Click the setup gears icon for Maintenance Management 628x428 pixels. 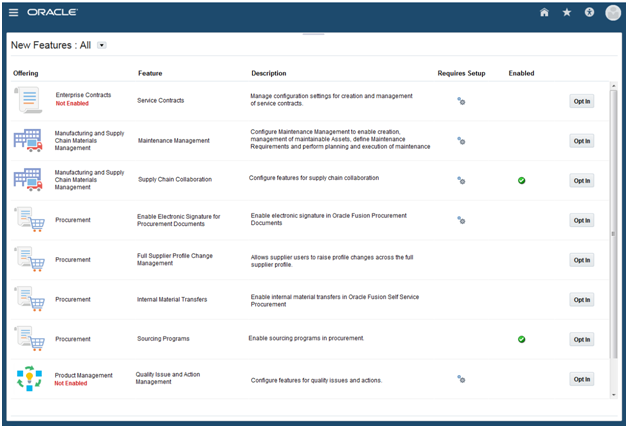(x=461, y=141)
